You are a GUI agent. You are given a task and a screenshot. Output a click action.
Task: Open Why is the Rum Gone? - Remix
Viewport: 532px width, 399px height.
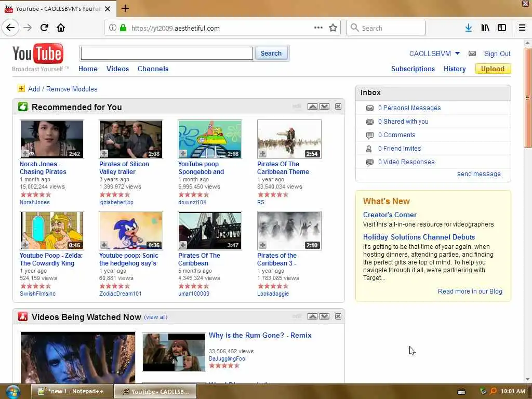260,335
